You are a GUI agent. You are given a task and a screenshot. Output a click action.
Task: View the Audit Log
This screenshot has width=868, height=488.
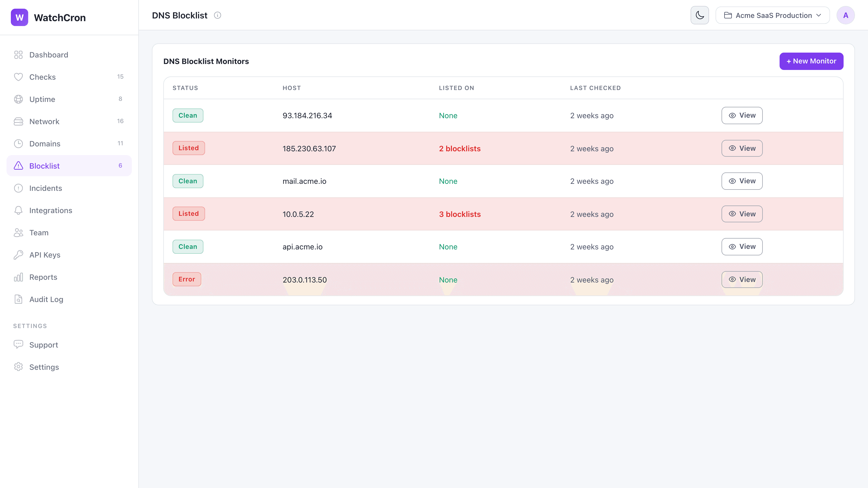[x=69, y=299]
